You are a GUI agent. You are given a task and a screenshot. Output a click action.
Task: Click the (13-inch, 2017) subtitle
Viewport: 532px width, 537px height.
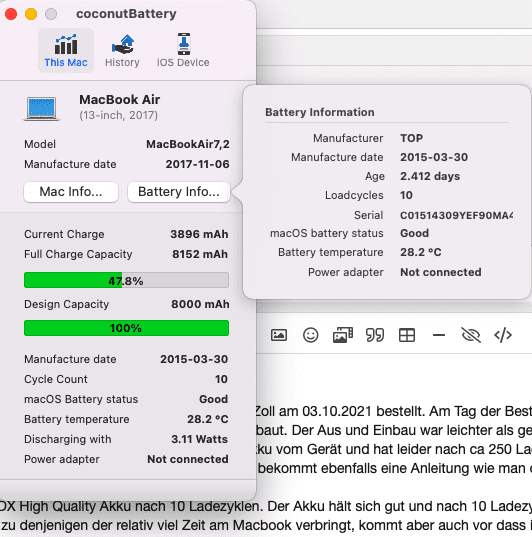click(x=119, y=115)
